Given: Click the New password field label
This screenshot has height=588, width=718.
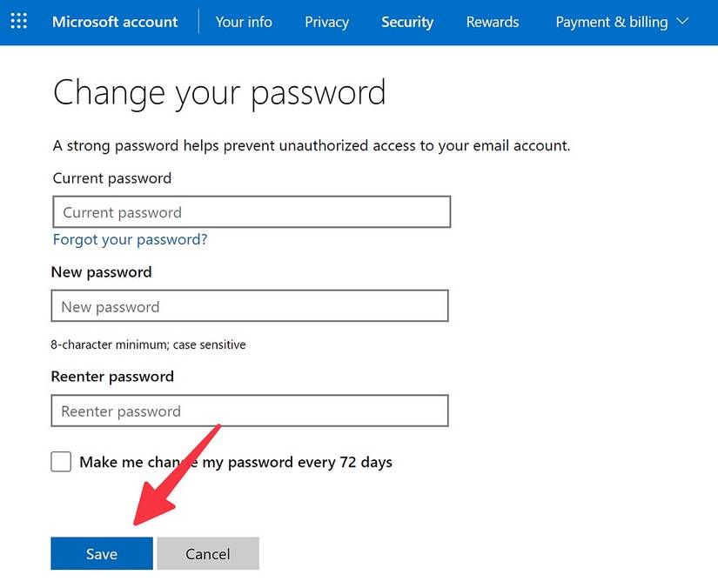Looking at the screenshot, I should pyautogui.click(x=101, y=271).
